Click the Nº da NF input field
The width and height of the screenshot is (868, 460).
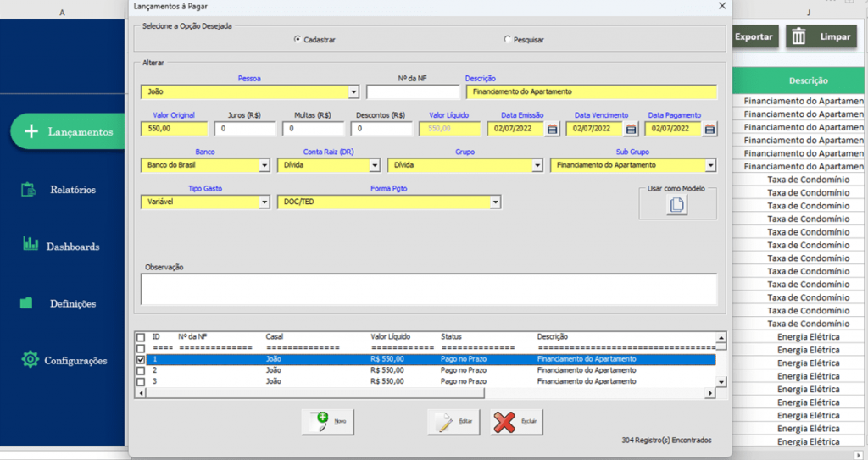pos(413,92)
